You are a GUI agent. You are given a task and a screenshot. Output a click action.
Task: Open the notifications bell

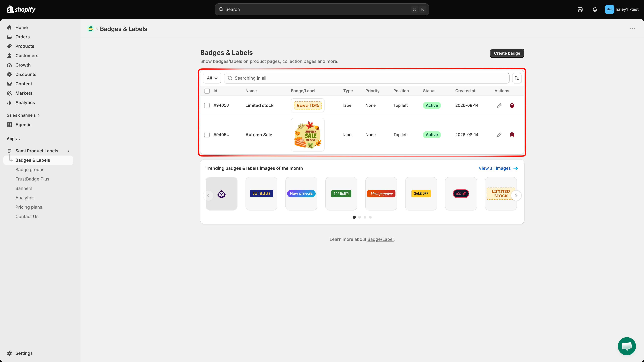[595, 10]
